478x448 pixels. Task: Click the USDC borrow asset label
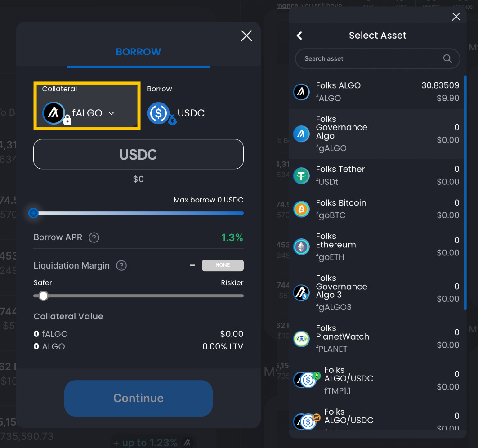click(191, 113)
